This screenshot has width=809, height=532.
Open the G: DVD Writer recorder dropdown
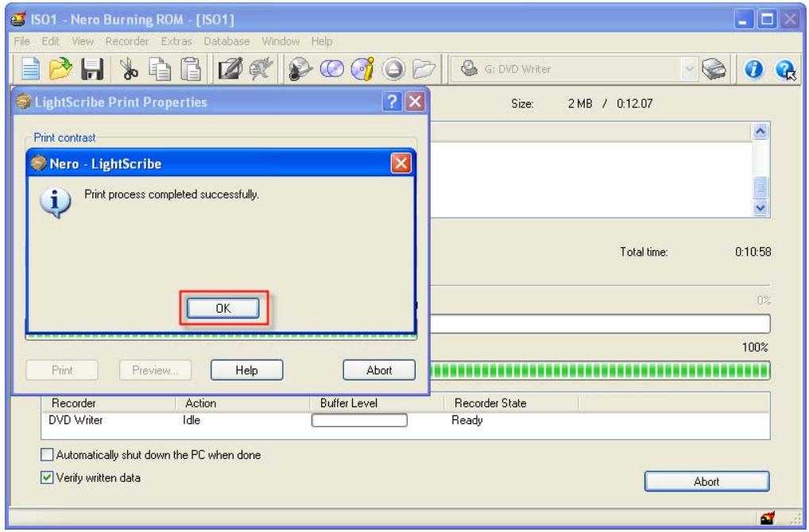689,69
